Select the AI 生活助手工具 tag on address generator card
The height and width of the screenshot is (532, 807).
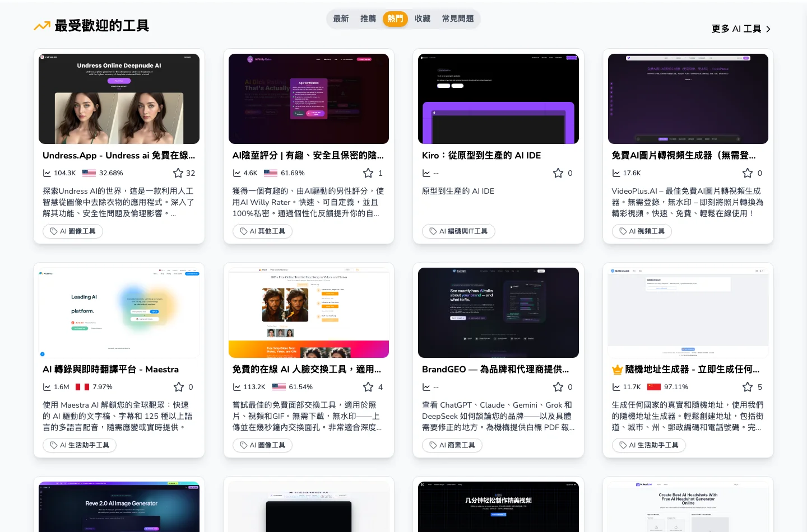pos(649,445)
